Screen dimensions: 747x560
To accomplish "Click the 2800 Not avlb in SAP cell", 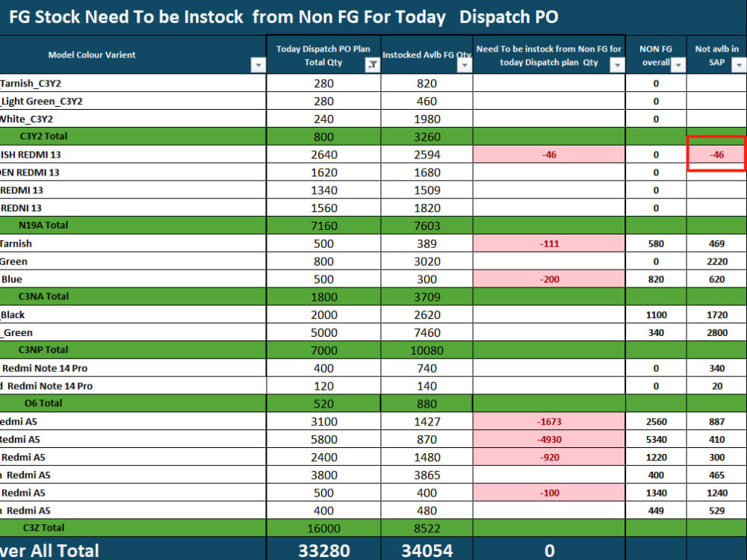I will click(x=716, y=332).
